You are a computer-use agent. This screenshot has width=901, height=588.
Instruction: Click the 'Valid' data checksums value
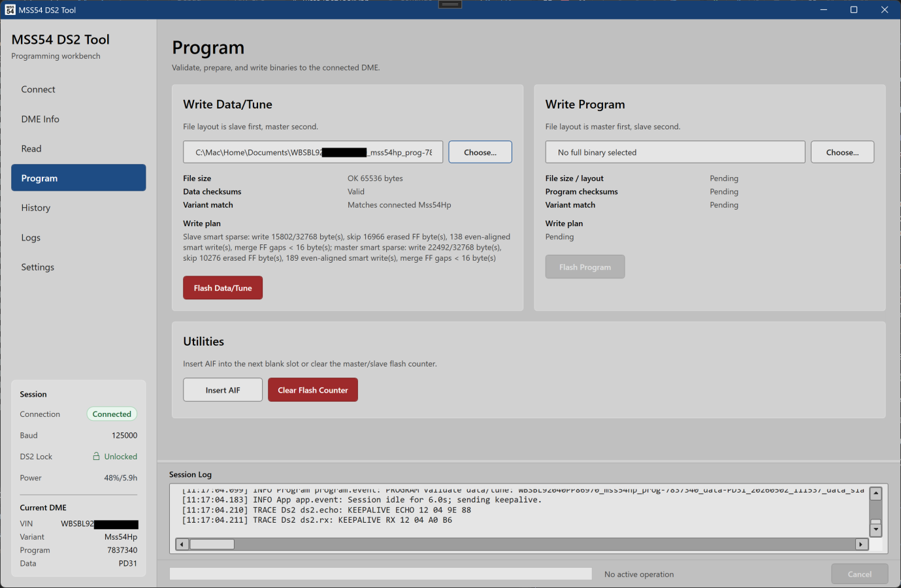(x=356, y=191)
